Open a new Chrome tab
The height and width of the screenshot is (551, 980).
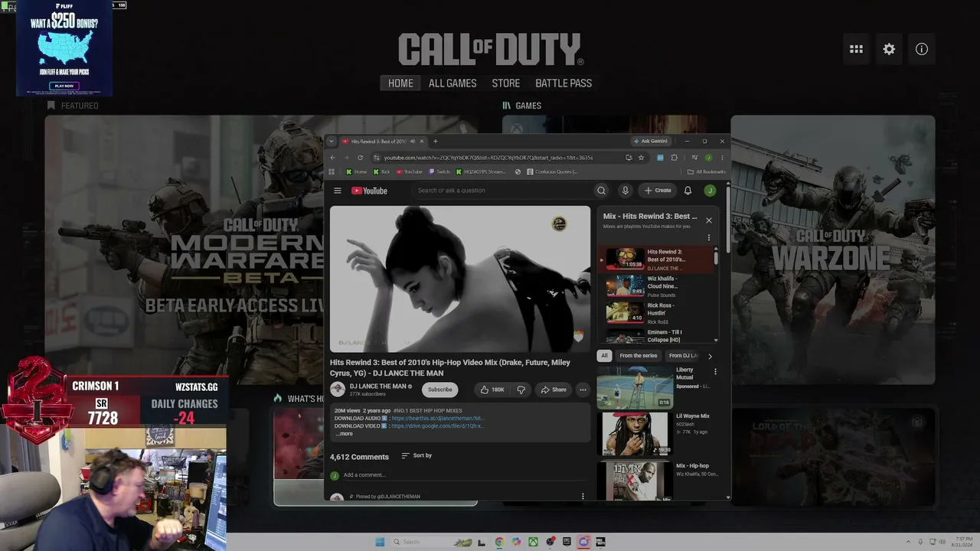coord(435,142)
